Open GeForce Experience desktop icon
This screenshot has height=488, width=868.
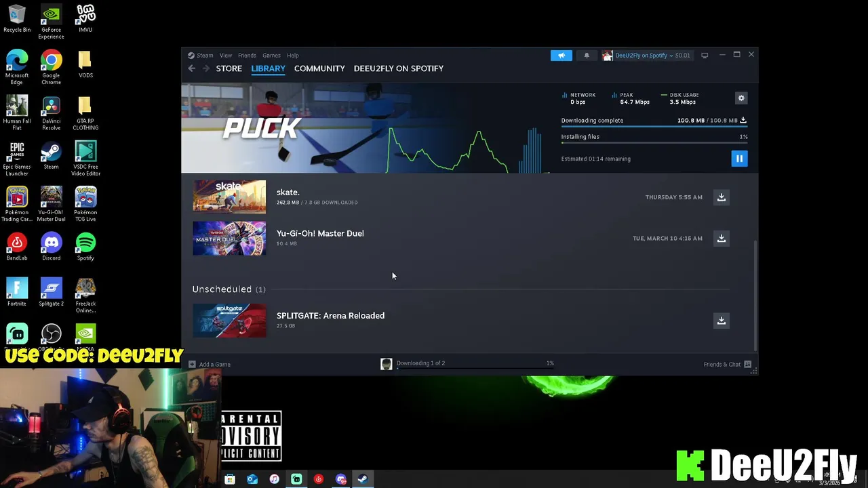coord(51,22)
